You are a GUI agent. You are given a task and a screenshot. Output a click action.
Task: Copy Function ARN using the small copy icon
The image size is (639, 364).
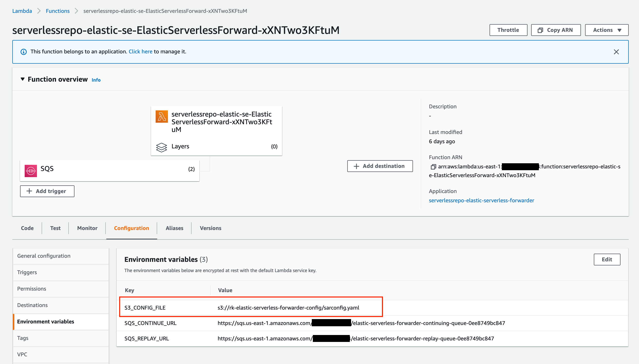pos(433,167)
